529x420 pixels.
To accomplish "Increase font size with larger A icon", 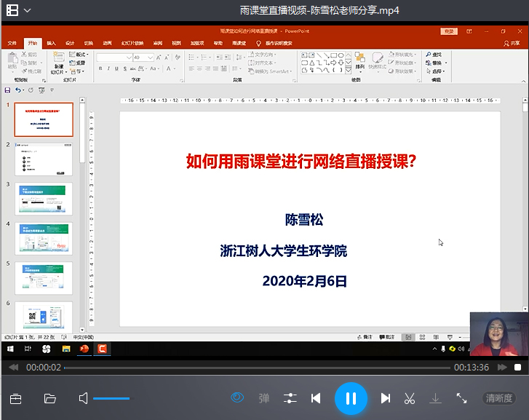I will coord(159,58).
